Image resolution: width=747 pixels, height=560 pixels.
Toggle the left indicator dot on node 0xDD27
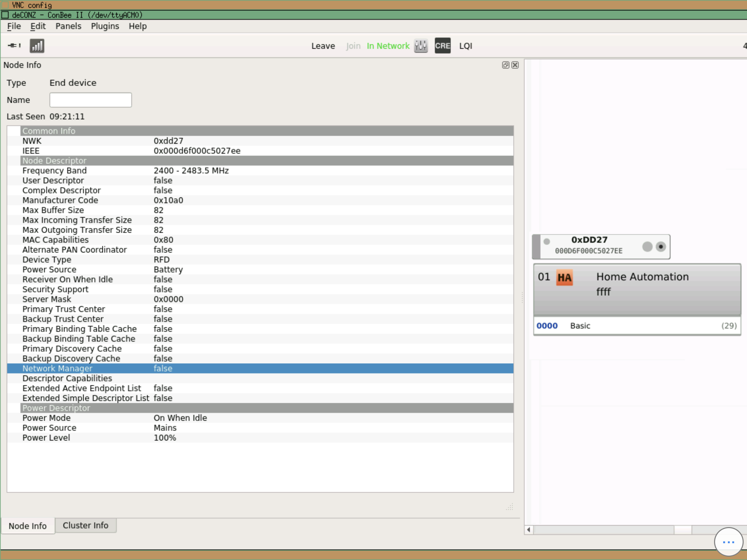click(x=546, y=241)
